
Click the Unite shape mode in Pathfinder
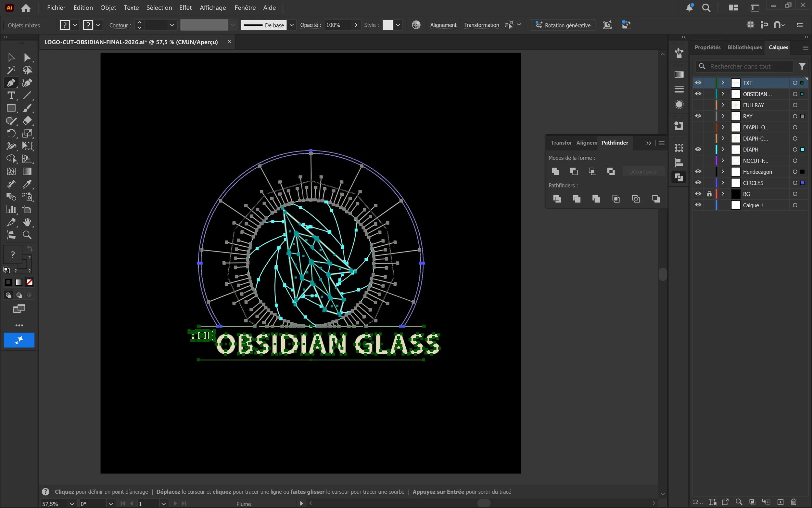point(555,171)
